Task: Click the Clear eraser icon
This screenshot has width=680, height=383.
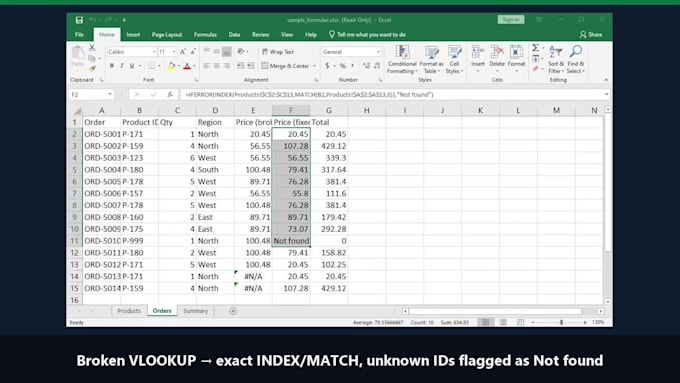Action: [x=536, y=69]
